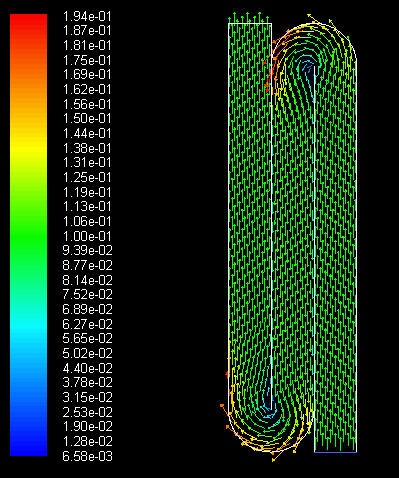Click the 1.94e-01 maximum legend value
This screenshot has height=478, width=399.
click(x=87, y=16)
